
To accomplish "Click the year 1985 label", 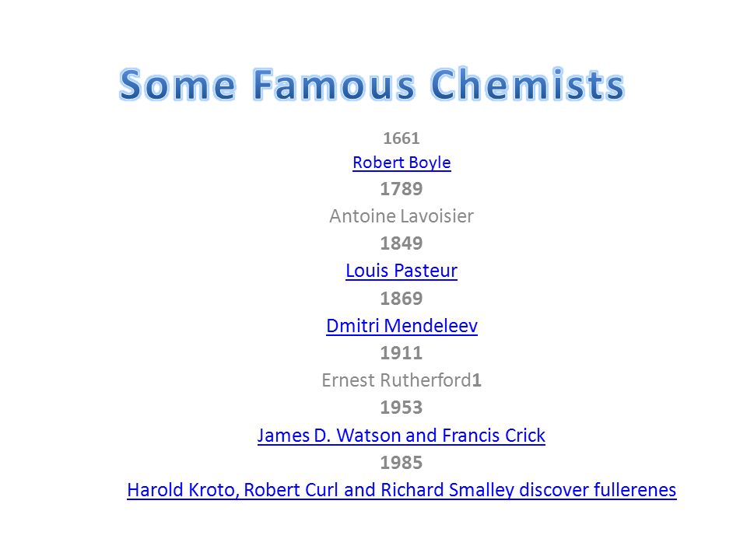I will pos(402,463).
